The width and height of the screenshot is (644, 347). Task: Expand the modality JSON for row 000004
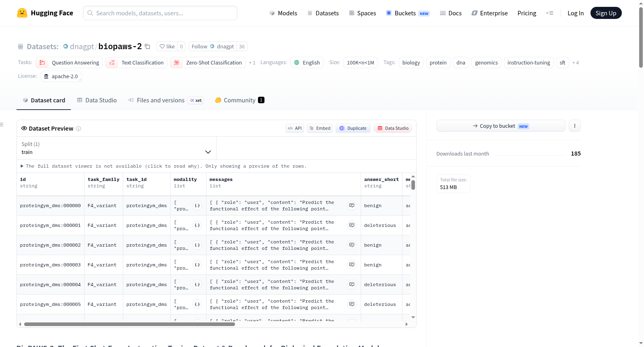click(197, 285)
